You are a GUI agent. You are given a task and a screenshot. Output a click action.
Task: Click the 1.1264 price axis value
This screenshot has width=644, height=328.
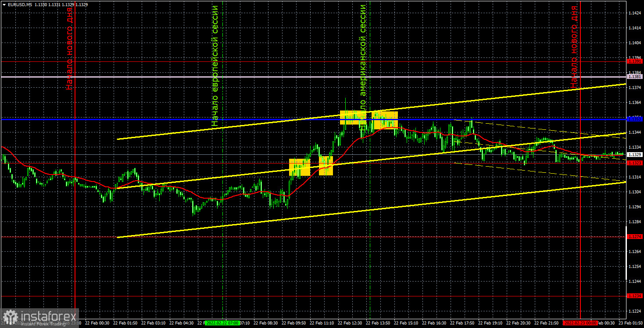[635, 252]
